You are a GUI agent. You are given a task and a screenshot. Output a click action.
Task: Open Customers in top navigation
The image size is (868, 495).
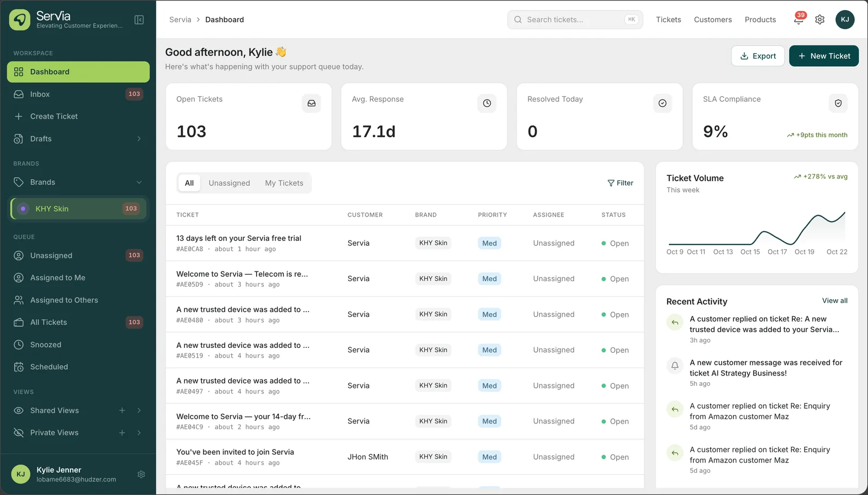713,20
